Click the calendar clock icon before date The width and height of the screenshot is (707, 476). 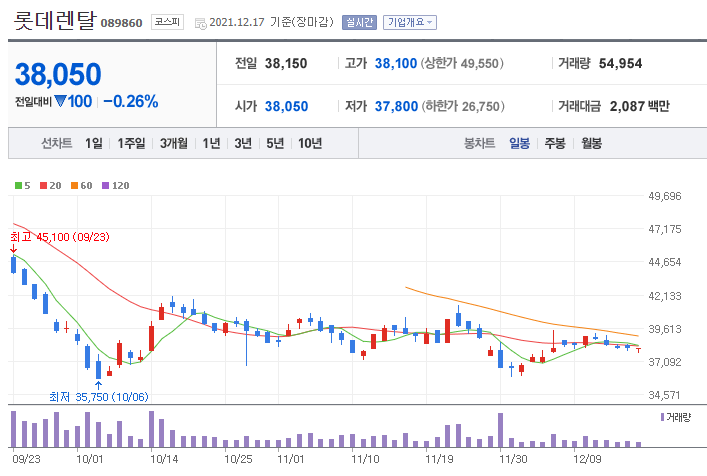[201, 23]
